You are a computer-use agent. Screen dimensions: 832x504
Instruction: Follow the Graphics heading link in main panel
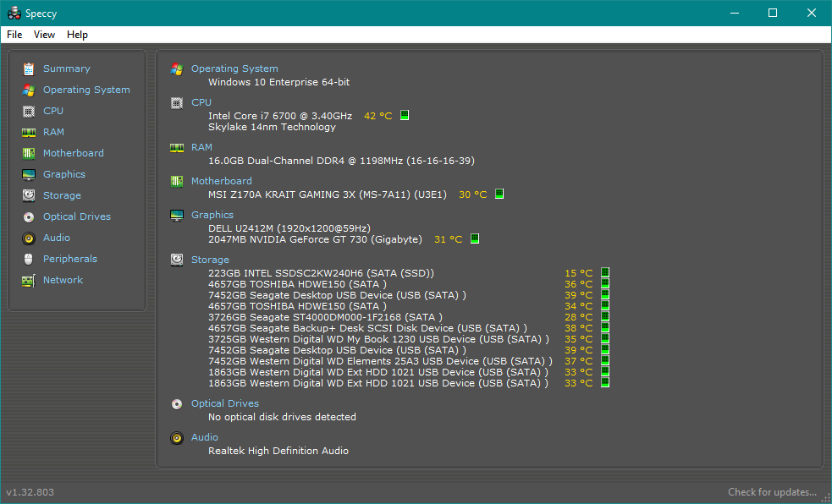point(212,215)
